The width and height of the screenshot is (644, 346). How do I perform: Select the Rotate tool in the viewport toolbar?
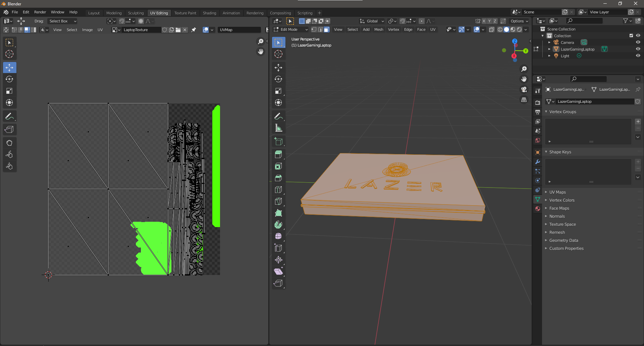coord(278,79)
